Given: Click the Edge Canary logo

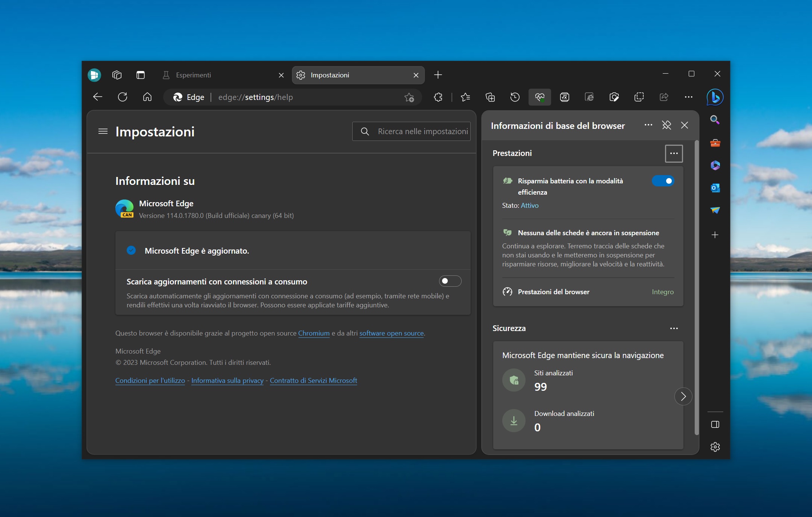Looking at the screenshot, I should (124, 209).
